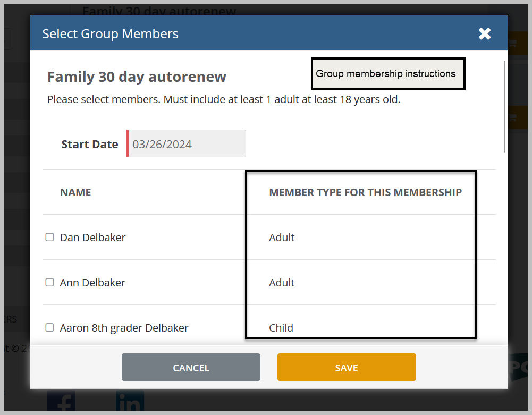Click the name Dan Delbaker
The height and width of the screenshot is (415, 532).
point(92,238)
